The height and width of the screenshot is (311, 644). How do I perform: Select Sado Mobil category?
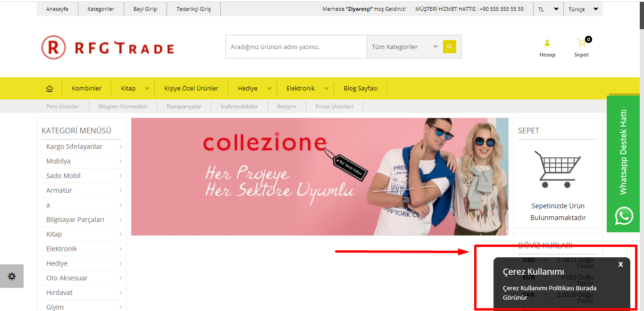coord(63,176)
